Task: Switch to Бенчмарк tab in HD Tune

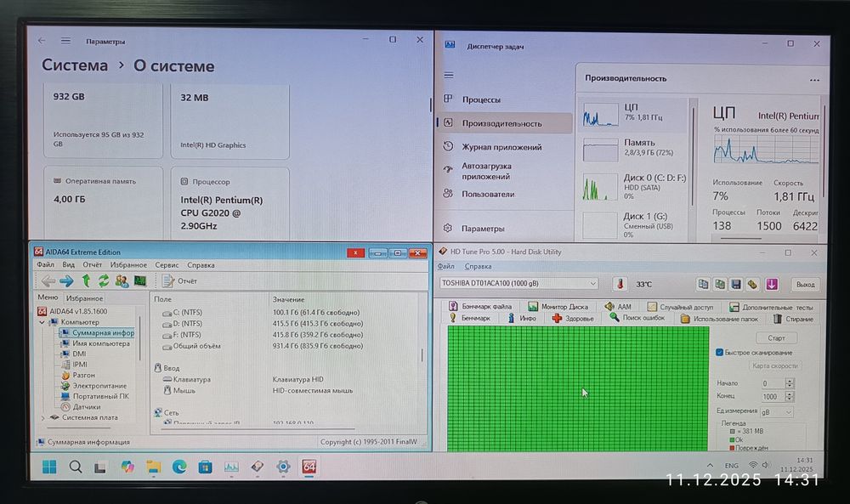Action: click(x=469, y=318)
